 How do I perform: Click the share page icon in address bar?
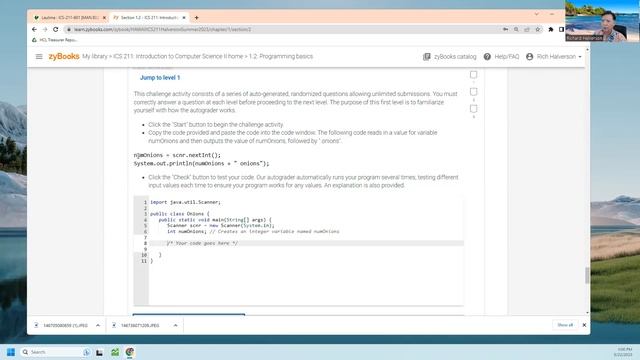[527, 29]
